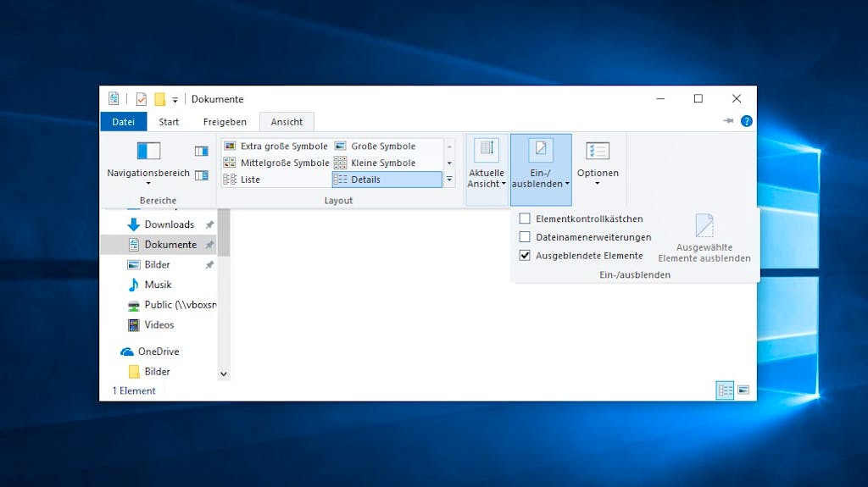Pin the ribbon with pin icon
The image size is (868, 487).
[x=728, y=120]
